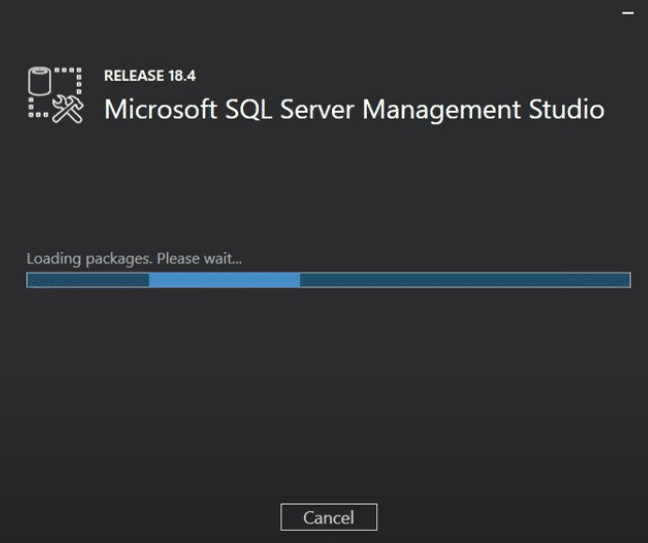Click the Cancel button

click(328, 517)
